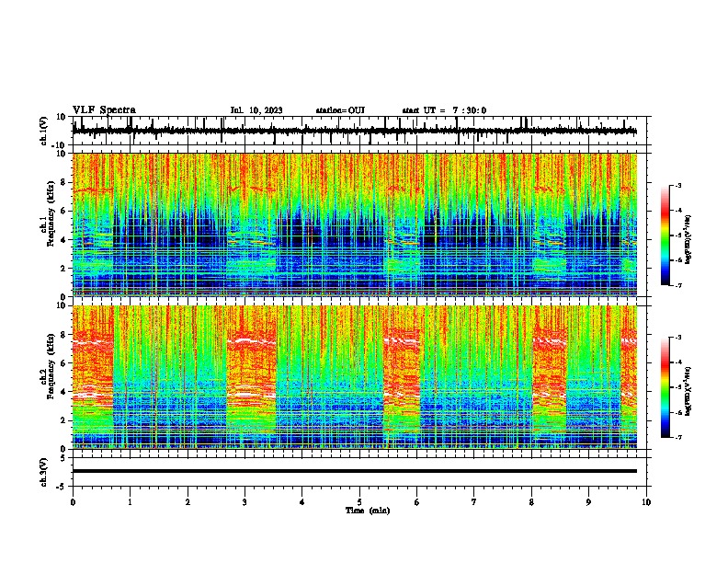The image size is (728, 563).
Task: Click the ch.2 "Frequency (kHz)" axis label
Action: tap(51, 366)
